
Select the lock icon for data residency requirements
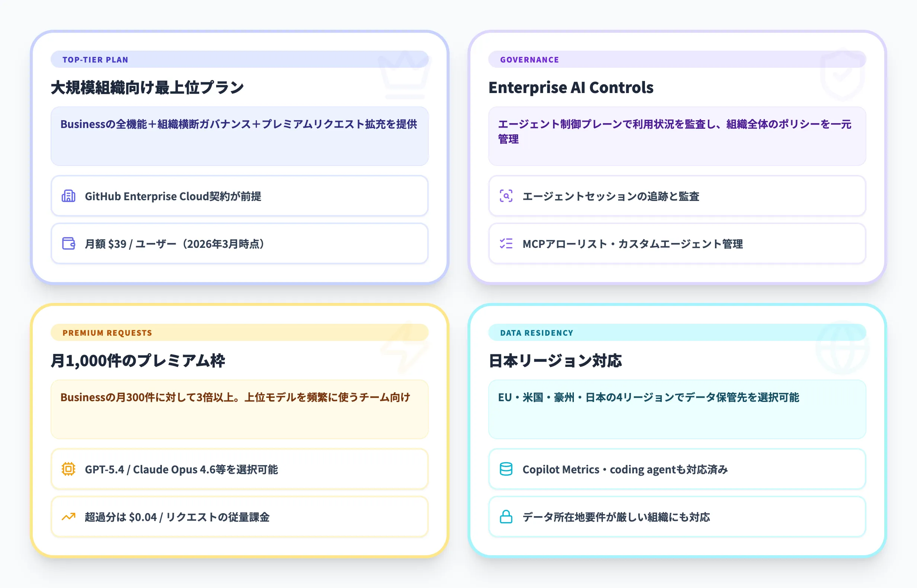(506, 517)
